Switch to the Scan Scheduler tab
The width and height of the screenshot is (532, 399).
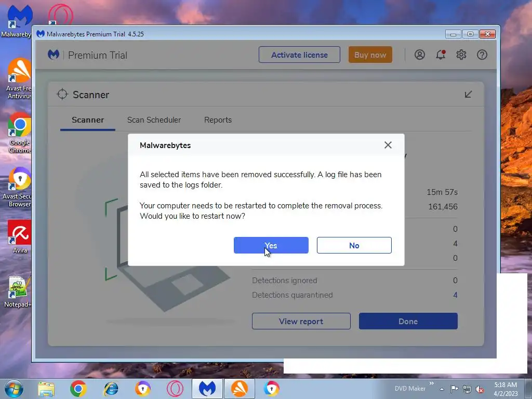click(x=154, y=120)
